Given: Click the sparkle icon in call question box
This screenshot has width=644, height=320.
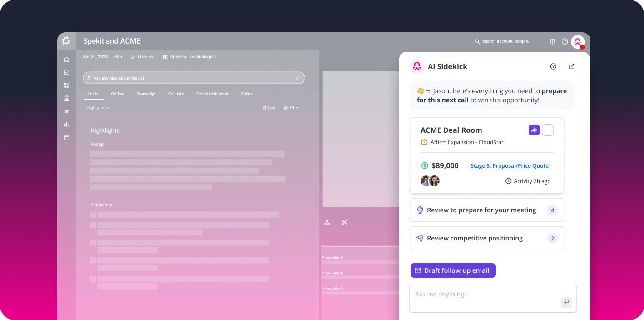Looking at the screenshot, I should 89,78.
